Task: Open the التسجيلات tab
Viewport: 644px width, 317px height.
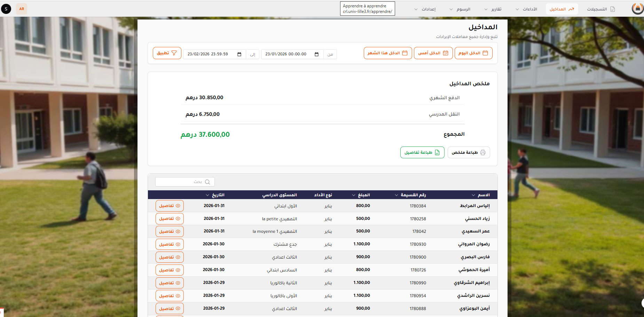Action: click(x=601, y=9)
